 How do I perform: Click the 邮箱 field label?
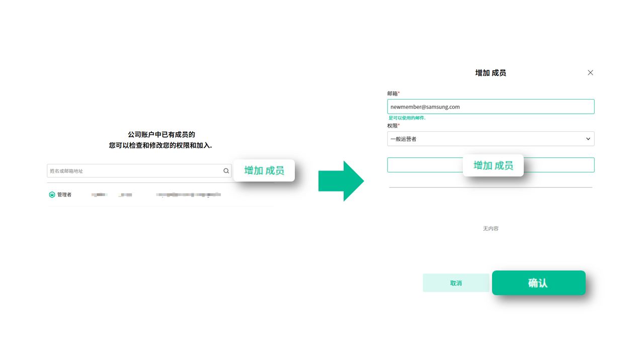[x=393, y=94]
